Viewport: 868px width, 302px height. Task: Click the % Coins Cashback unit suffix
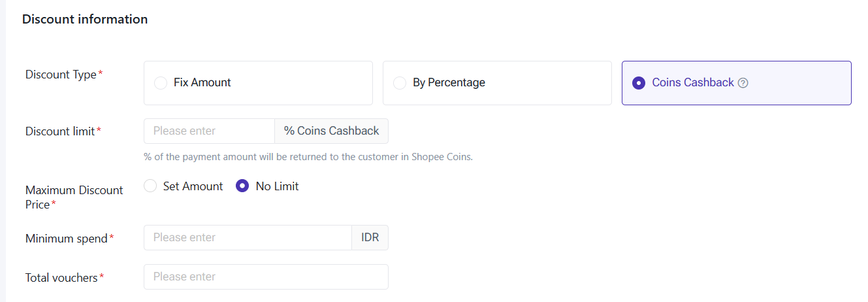click(x=331, y=131)
